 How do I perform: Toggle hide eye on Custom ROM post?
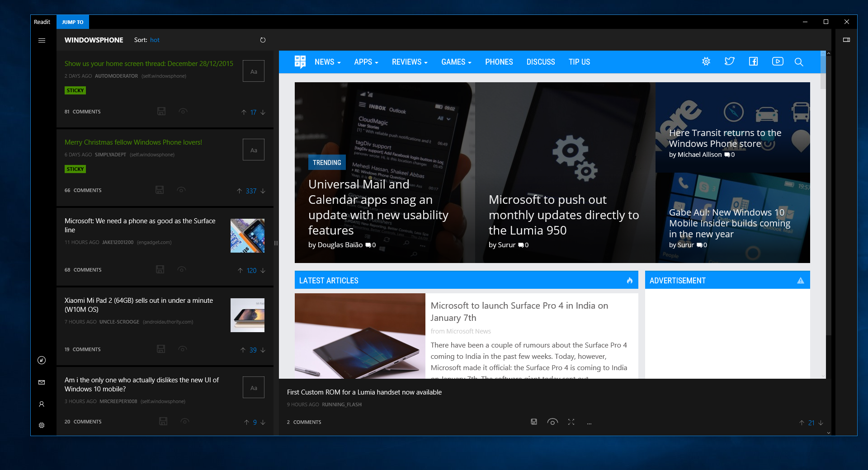552,422
